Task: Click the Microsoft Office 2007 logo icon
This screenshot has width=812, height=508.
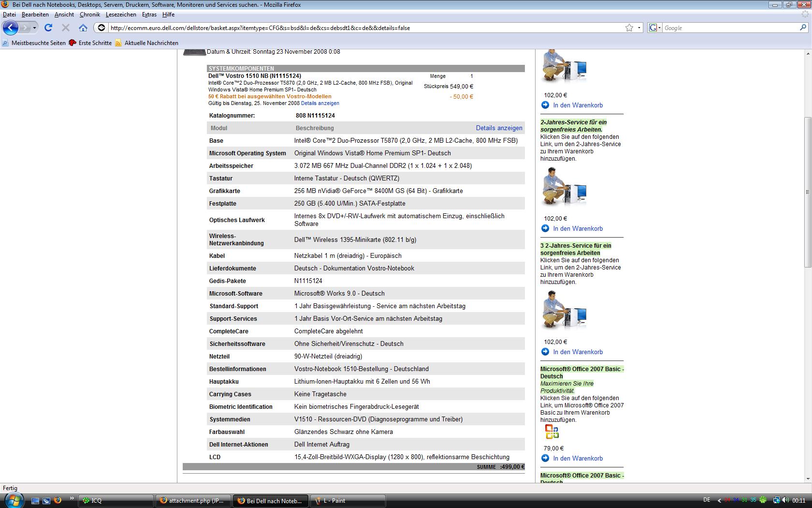Action: click(x=551, y=432)
